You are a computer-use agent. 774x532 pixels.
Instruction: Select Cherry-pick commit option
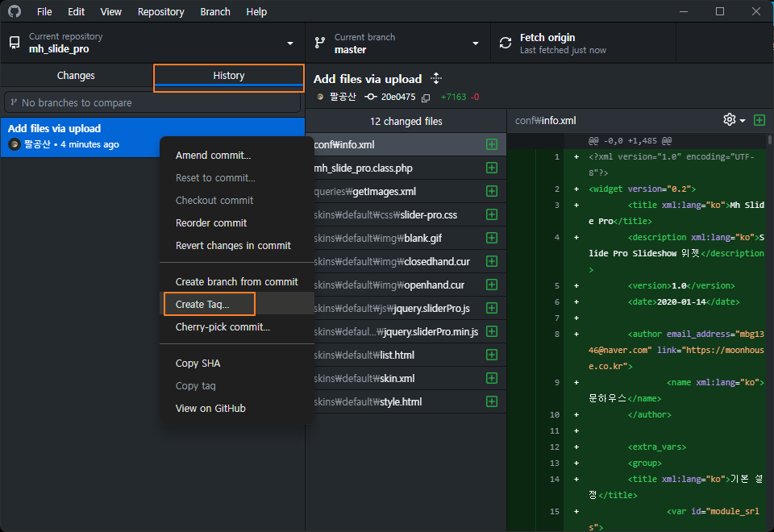(237, 326)
